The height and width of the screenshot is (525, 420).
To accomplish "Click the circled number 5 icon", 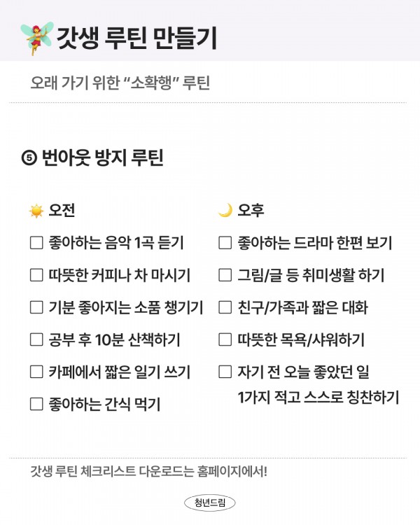I will click(29, 158).
